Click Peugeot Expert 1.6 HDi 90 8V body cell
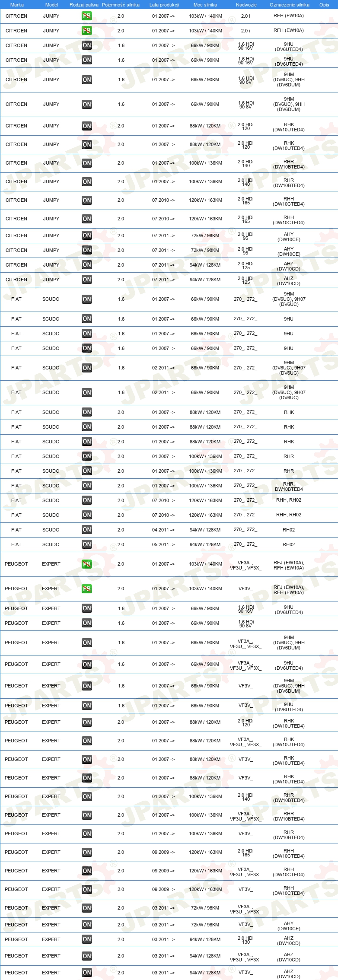The image size is (338, 980). (x=246, y=624)
